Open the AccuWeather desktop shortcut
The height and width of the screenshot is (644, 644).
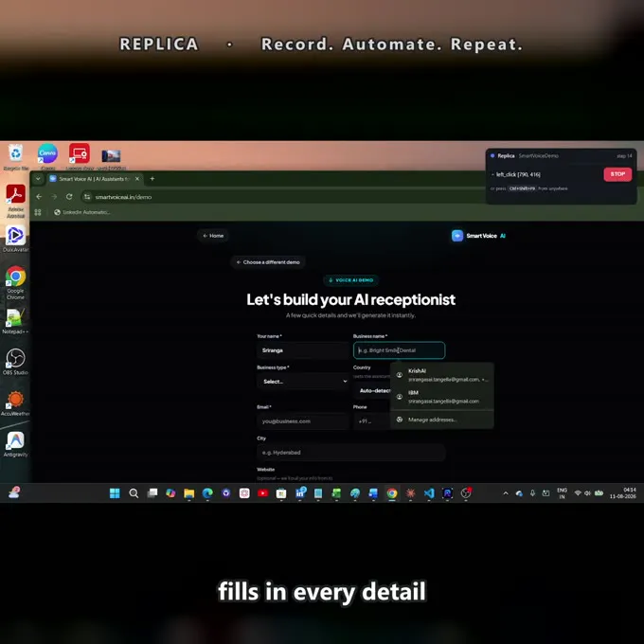click(x=15, y=402)
